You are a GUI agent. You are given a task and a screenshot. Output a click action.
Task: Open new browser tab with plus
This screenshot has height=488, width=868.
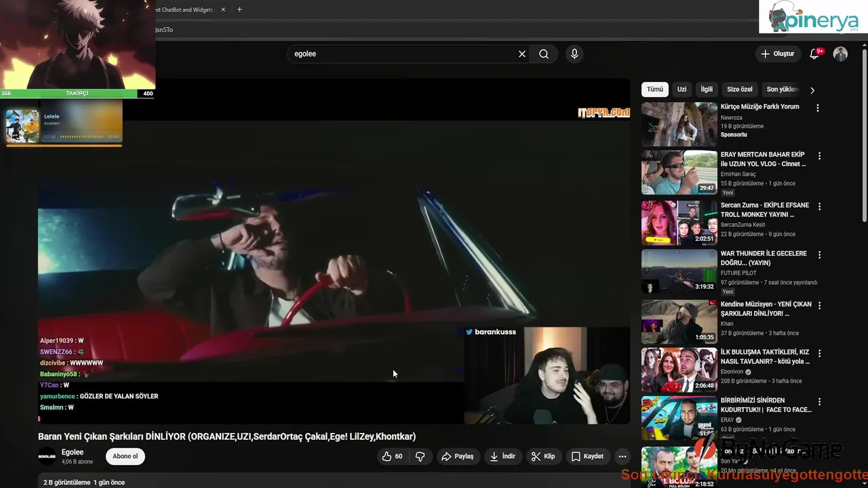point(239,9)
